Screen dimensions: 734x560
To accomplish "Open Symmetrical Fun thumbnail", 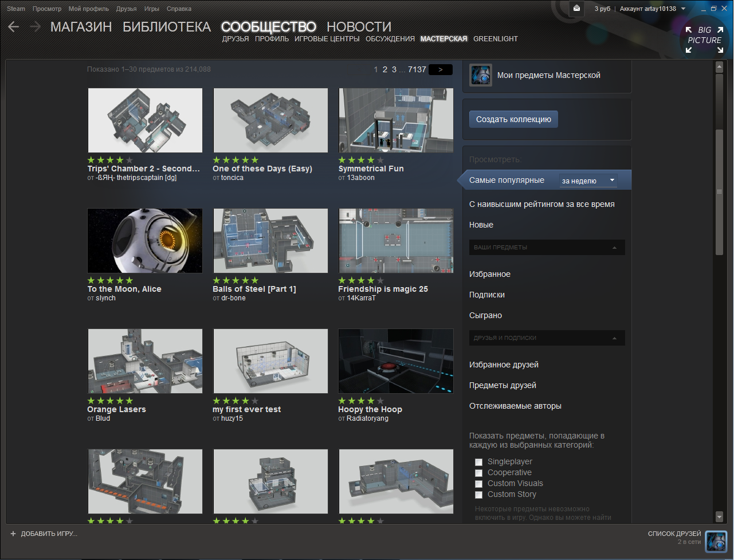I will point(396,120).
